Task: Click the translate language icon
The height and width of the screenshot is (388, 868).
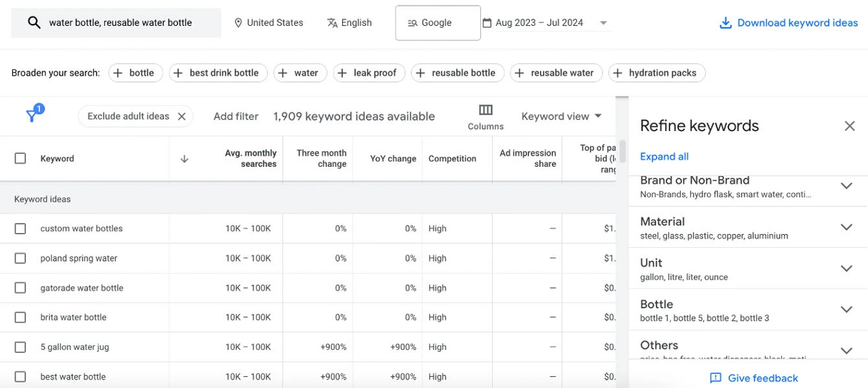Action: [x=333, y=23]
